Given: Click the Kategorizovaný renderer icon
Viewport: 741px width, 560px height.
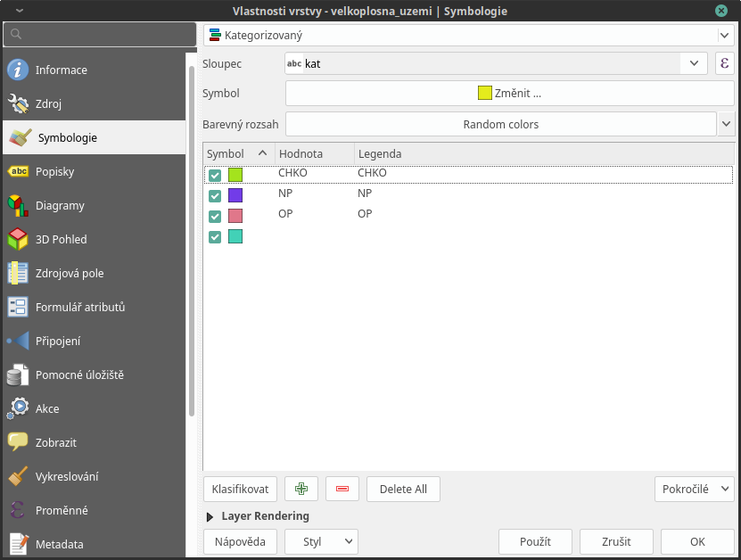Looking at the screenshot, I should click(215, 35).
